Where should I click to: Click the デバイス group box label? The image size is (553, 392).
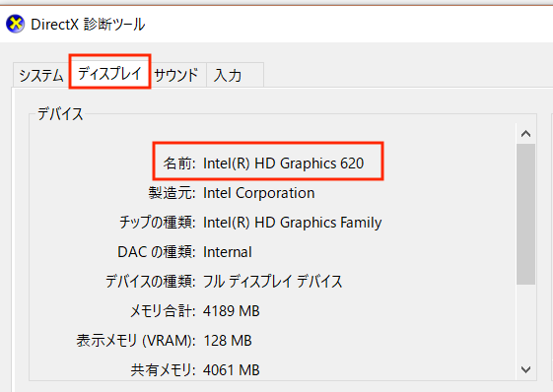pyautogui.click(x=60, y=114)
